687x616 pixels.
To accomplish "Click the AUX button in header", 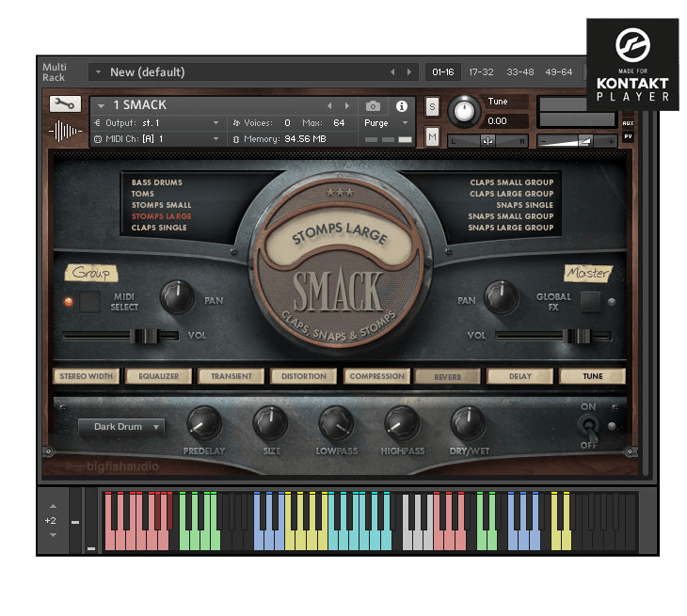I will tap(628, 123).
